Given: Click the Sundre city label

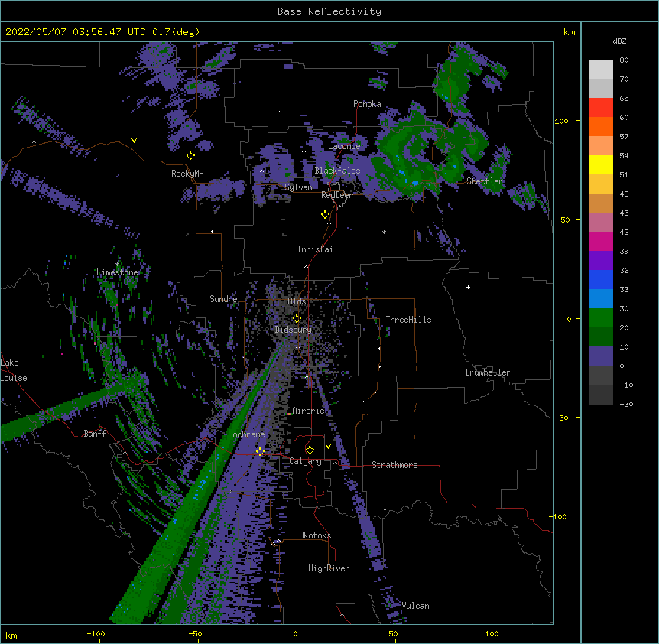Looking at the screenshot, I should pyautogui.click(x=223, y=299).
